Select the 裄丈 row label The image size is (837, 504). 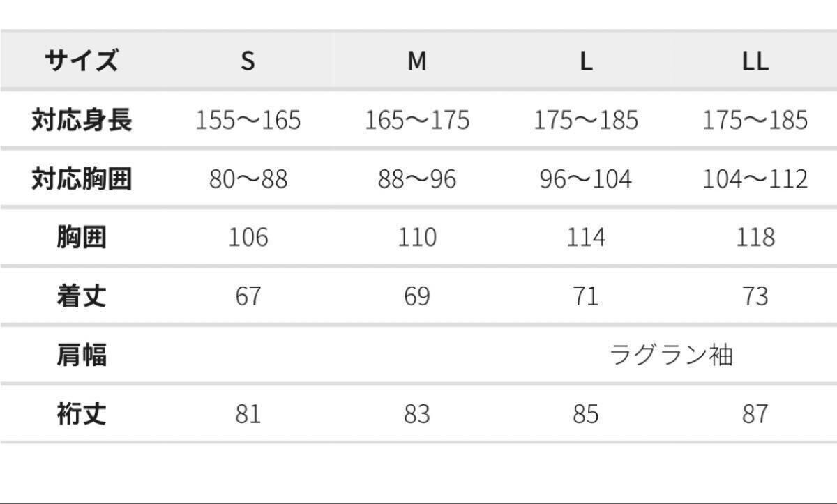(82, 414)
